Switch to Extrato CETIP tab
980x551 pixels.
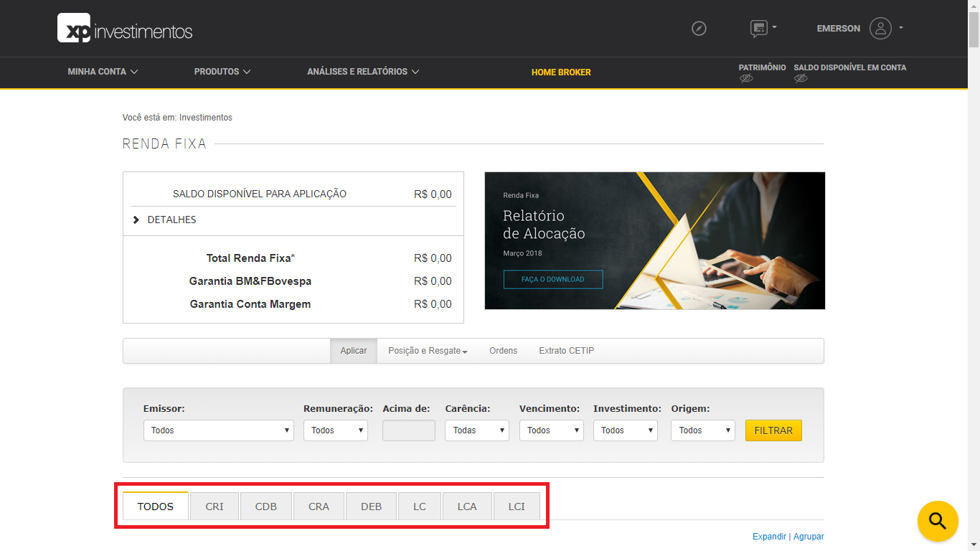[567, 351]
